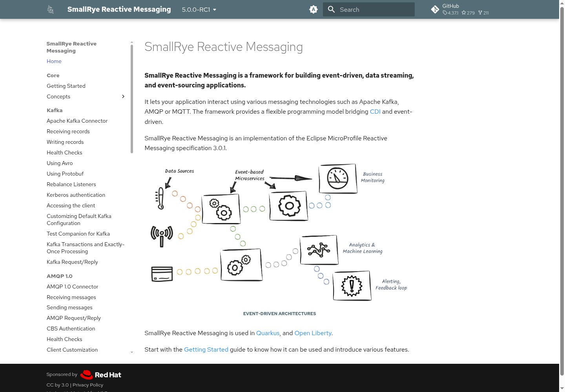Viewport: 565px width, 392px height.
Task: Go to Home in sidebar
Action: (x=54, y=61)
